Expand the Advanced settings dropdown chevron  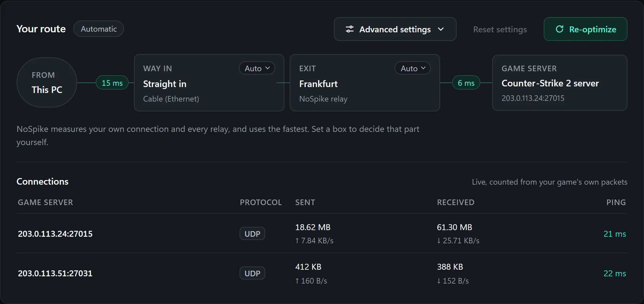(x=441, y=29)
